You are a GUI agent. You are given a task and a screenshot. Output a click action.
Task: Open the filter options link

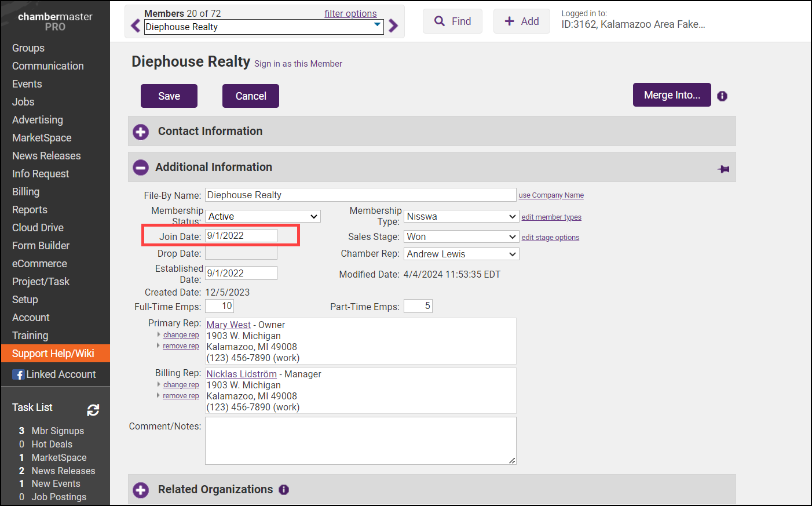[x=350, y=14]
